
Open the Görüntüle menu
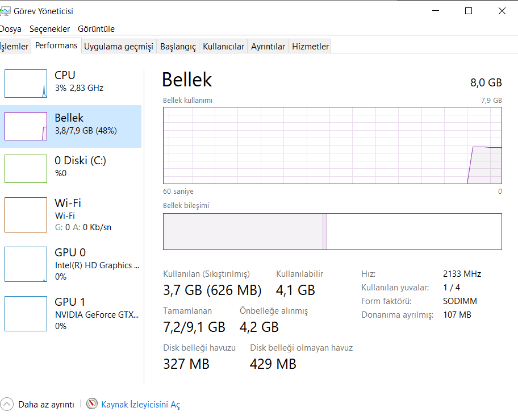tap(96, 28)
